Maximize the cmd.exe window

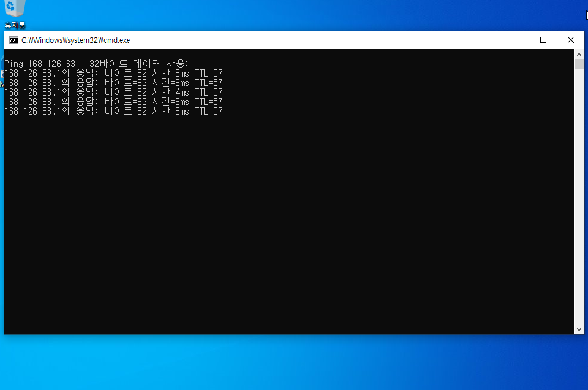tap(543, 40)
